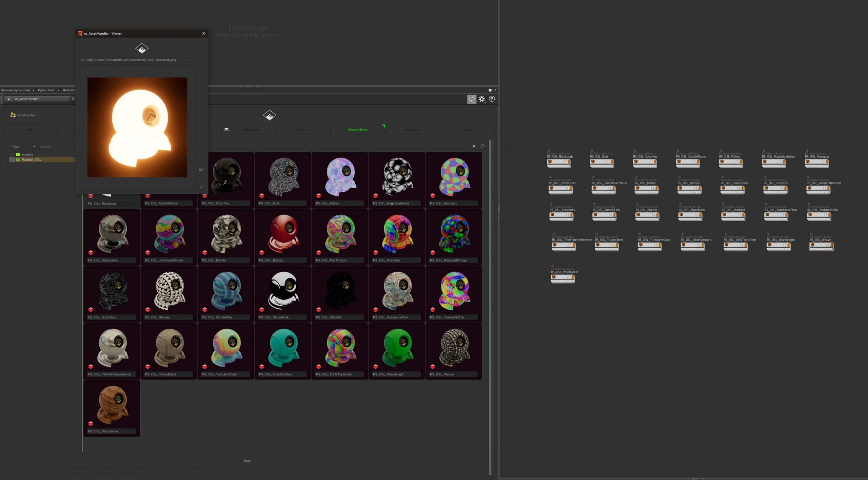Click the CodeHandler duck icon
The image size is (868, 480).
(12, 115)
